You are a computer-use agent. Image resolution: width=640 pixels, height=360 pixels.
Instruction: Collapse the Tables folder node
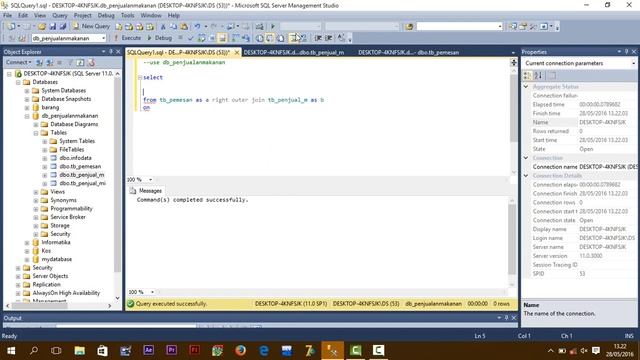(36, 133)
